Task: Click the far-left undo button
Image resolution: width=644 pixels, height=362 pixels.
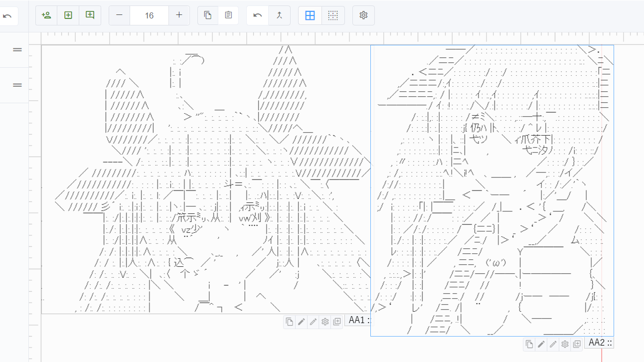Action: (7, 16)
